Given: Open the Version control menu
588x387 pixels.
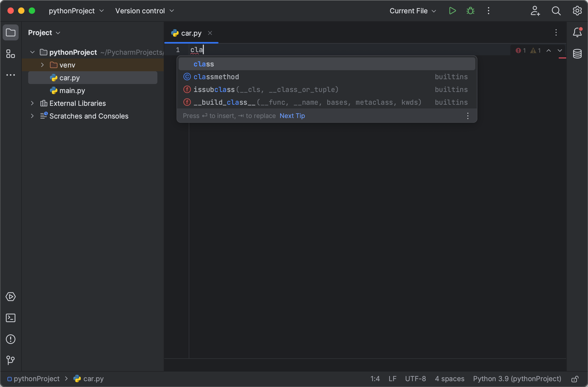Looking at the screenshot, I should 144,11.
